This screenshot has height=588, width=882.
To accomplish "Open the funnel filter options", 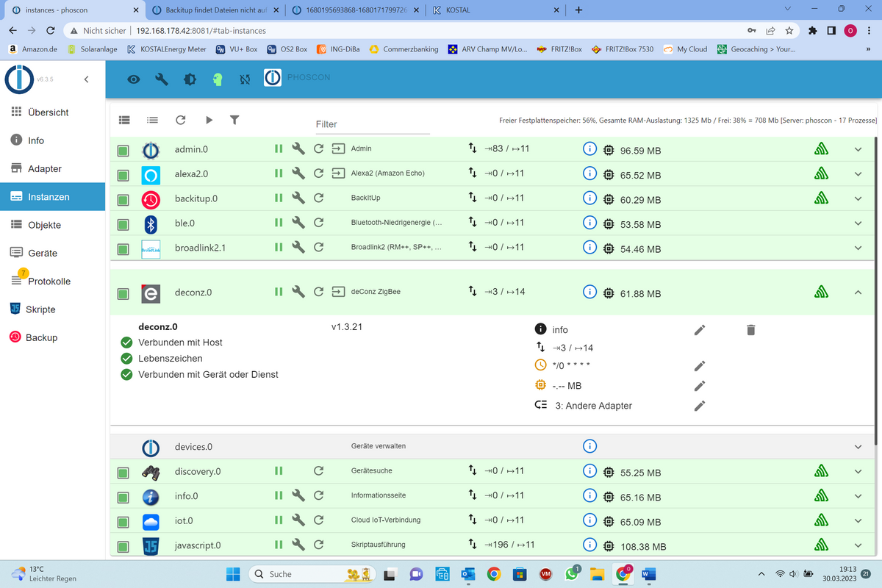I will click(234, 120).
